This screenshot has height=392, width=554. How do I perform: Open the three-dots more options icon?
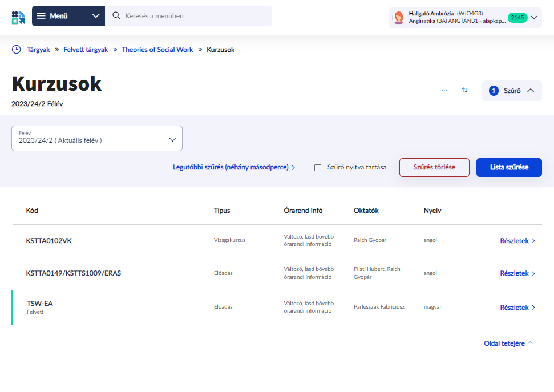(x=444, y=90)
